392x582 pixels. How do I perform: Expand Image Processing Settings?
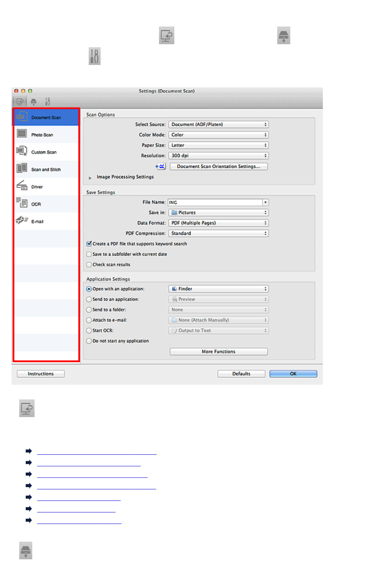point(90,178)
